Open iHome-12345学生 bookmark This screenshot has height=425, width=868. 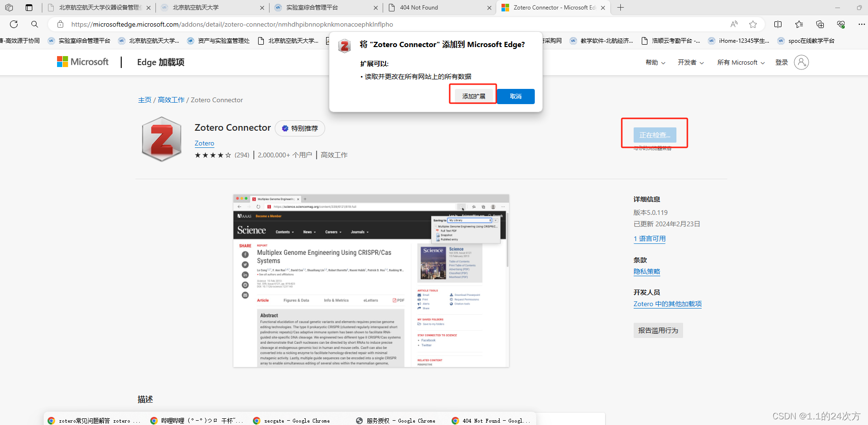[x=738, y=41]
